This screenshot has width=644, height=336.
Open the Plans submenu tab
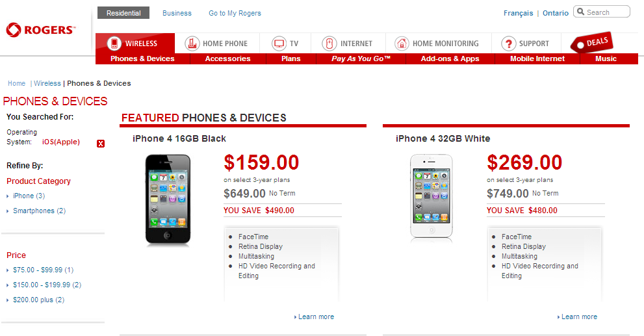(x=290, y=58)
